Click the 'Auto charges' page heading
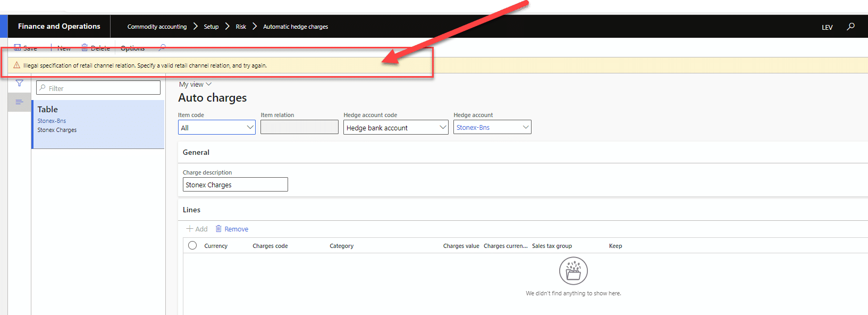 point(213,98)
